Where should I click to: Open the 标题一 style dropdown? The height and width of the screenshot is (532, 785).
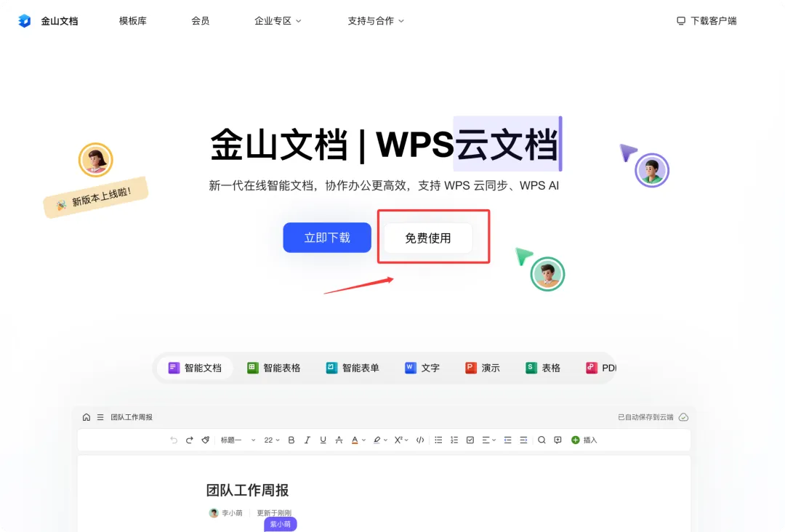pyautogui.click(x=238, y=440)
